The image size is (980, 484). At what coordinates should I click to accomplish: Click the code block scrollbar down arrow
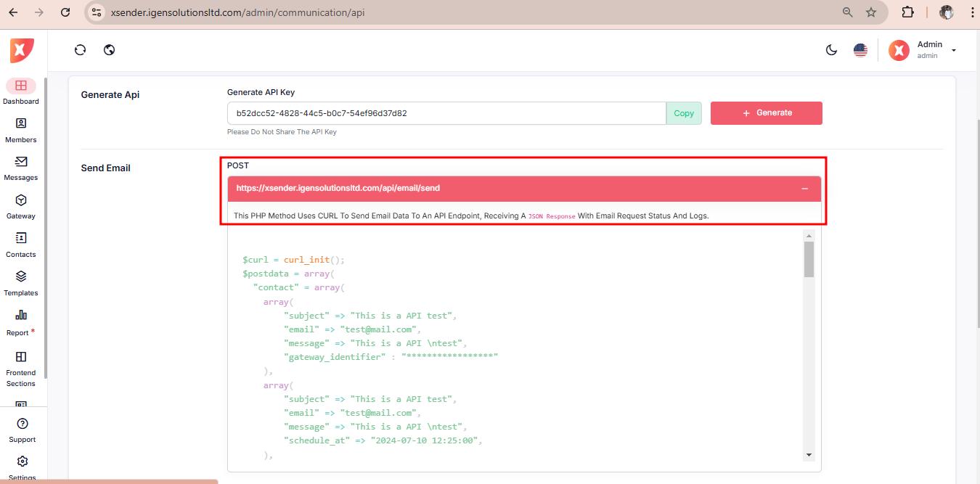pos(809,454)
